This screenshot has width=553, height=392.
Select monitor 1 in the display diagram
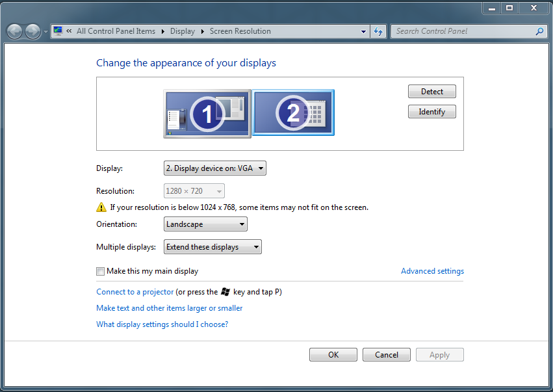tap(207, 112)
